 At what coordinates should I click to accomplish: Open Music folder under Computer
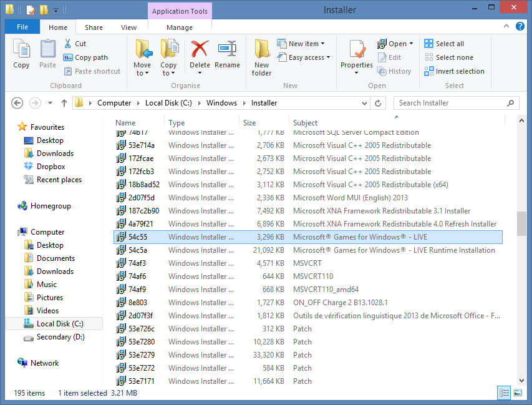point(41,284)
